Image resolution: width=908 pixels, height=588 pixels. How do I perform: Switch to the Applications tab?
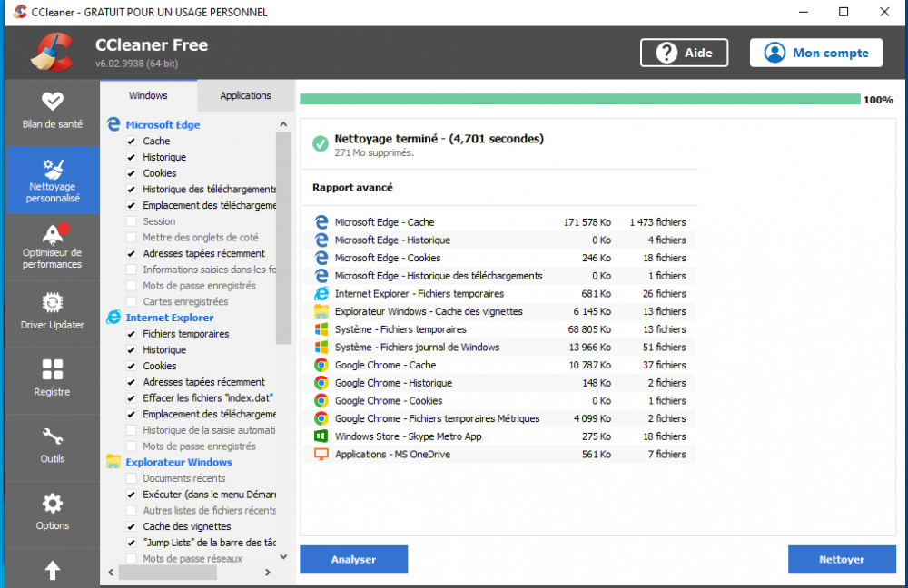(245, 95)
